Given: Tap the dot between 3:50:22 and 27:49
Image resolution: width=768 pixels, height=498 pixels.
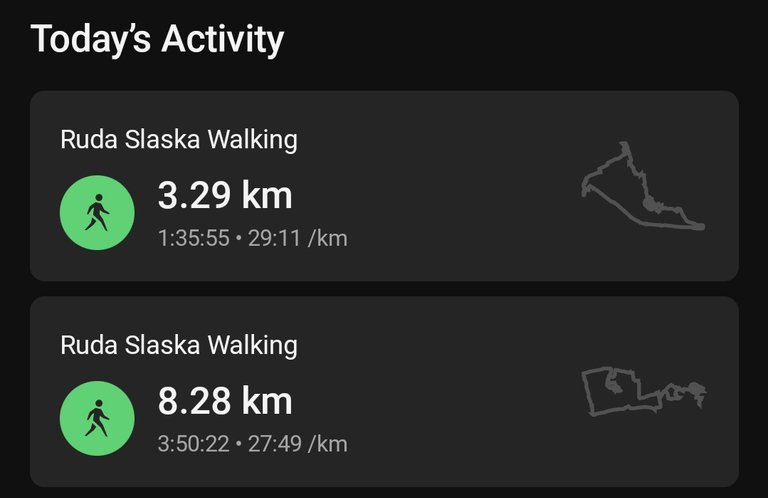Looking at the screenshot, I should point(239,444).
